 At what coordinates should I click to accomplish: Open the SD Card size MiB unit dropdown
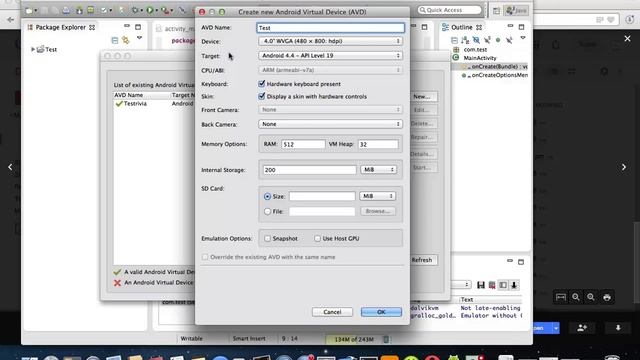tap(378, 196)
